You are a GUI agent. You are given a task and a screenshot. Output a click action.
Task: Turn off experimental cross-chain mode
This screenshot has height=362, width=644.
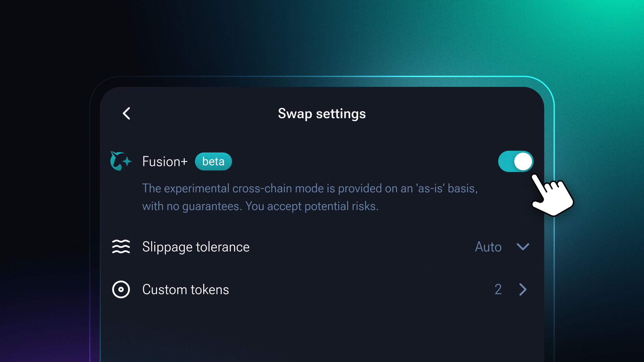[x=515, y=161]
